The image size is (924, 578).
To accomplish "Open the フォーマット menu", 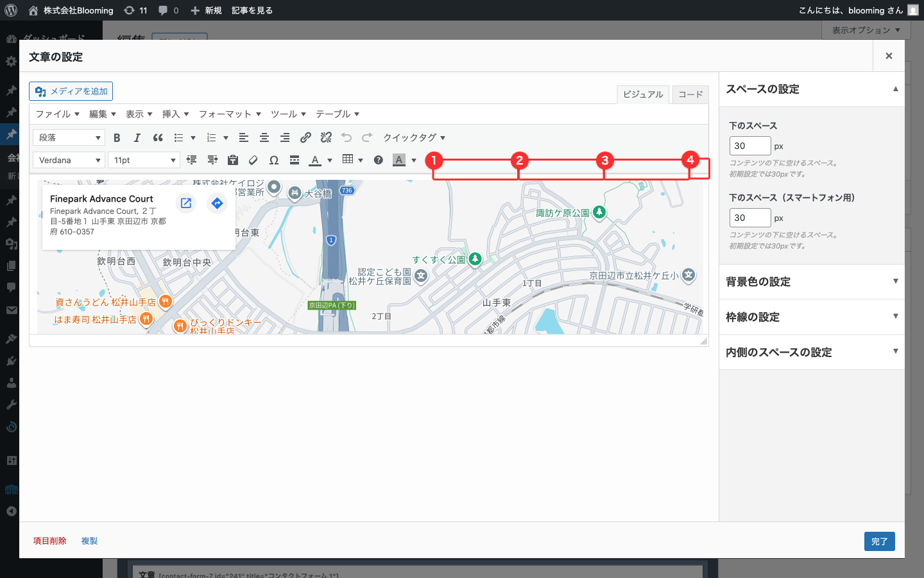I will [230, 114].
